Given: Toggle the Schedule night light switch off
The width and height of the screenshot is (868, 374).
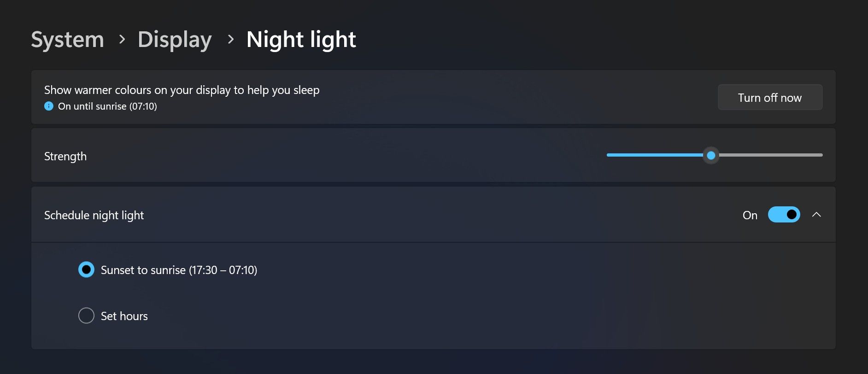Looking at the screenshot, I should pyautogui.click(x=784, y=215).
